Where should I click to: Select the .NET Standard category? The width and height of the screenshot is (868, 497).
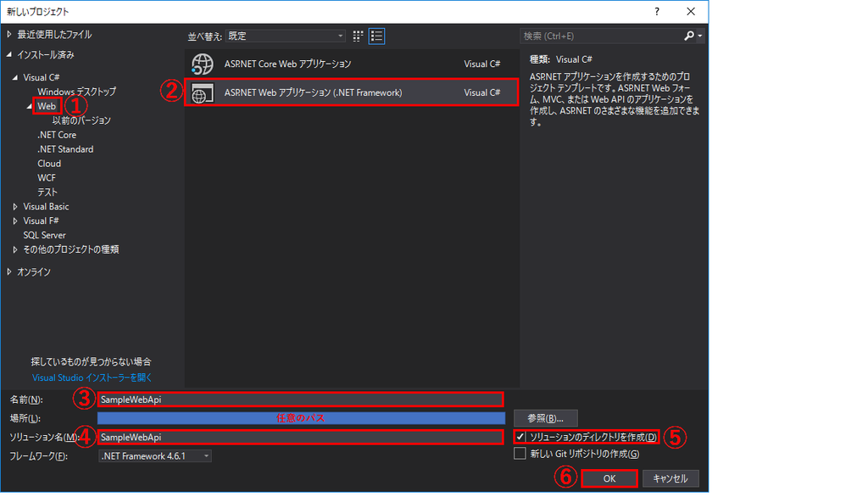pyautogui.click(x=65, y=149)
